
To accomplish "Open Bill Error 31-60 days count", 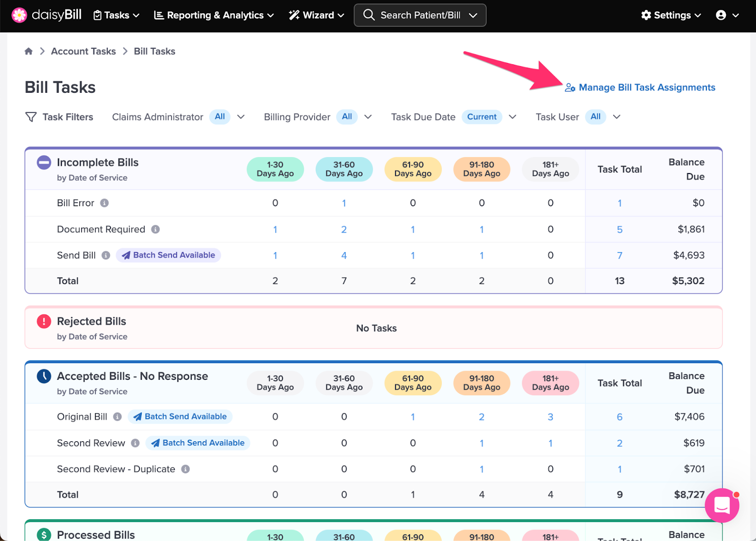I will (344, 203).
